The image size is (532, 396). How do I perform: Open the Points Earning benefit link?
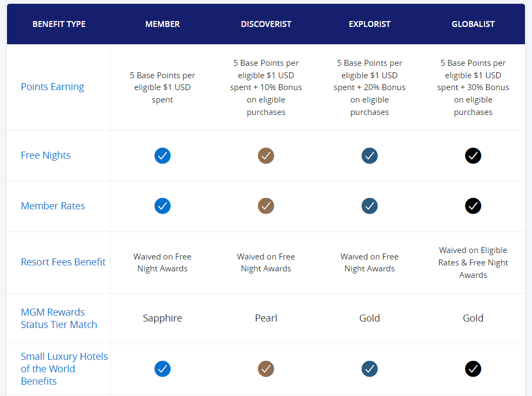52,87
